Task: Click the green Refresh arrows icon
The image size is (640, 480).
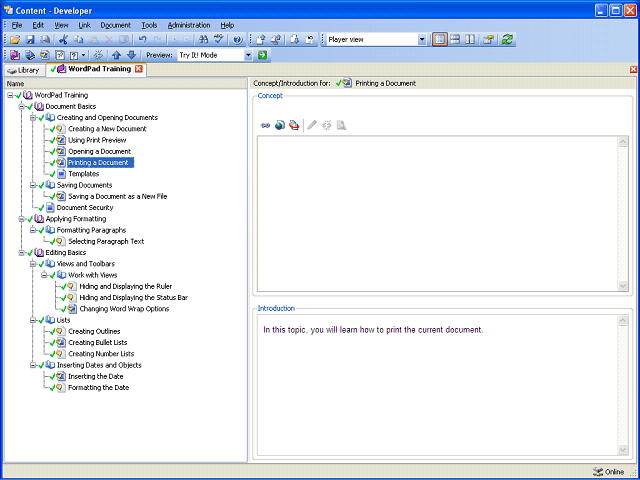Action: tap(507, 40)
